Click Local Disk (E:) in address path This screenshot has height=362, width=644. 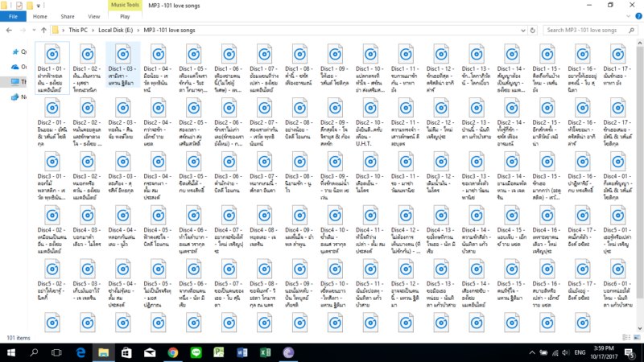[x=115, y=30]
